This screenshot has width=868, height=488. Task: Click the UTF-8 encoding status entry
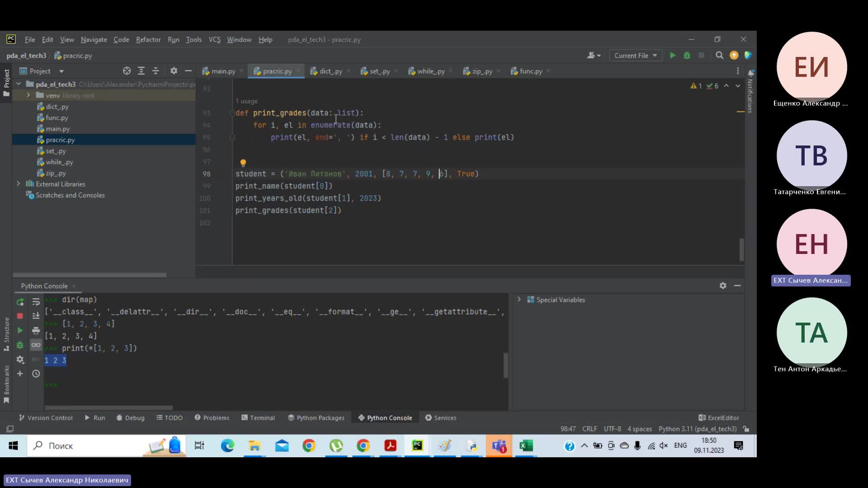tap(612, 429)
